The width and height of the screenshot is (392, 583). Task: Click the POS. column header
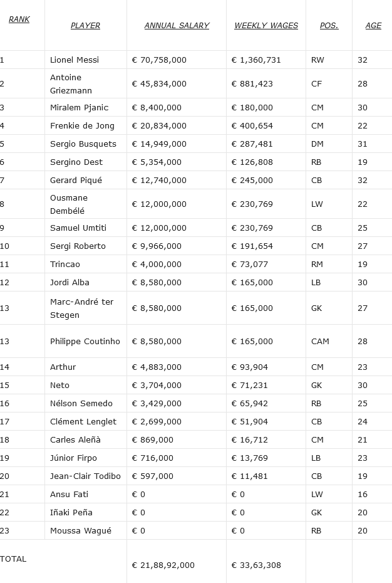[329, 26]
